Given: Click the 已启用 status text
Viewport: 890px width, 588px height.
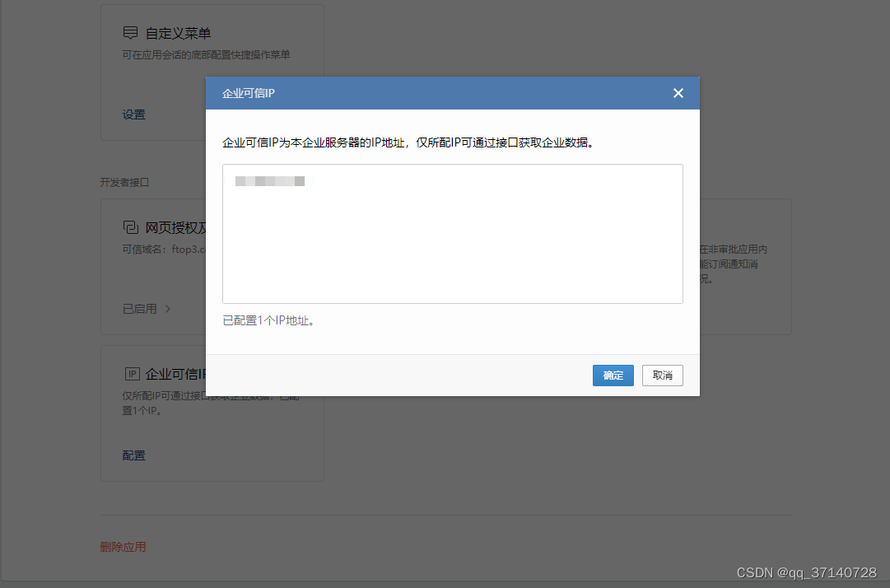Looking at the screenshot, I should [x=140, y=309].
